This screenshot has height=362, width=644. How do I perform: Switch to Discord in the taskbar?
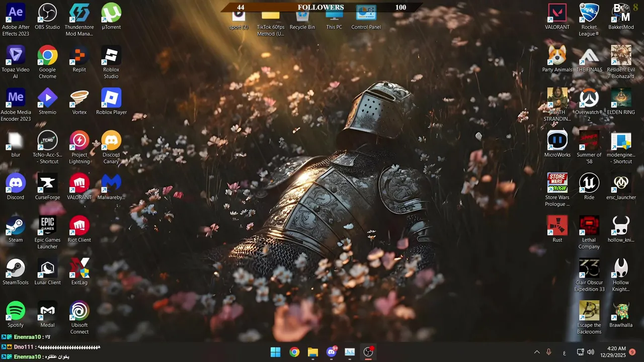click(x=332, y=352)
